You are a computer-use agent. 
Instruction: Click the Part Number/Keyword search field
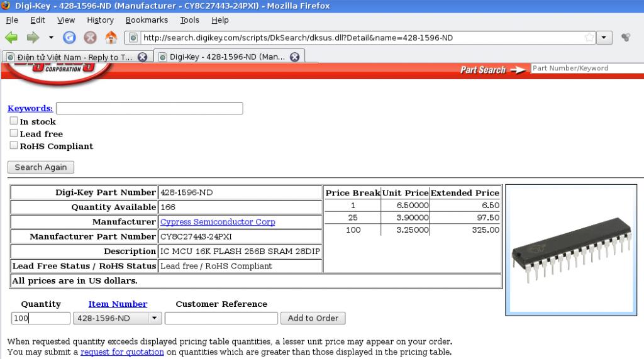click(x=587, y=68)
